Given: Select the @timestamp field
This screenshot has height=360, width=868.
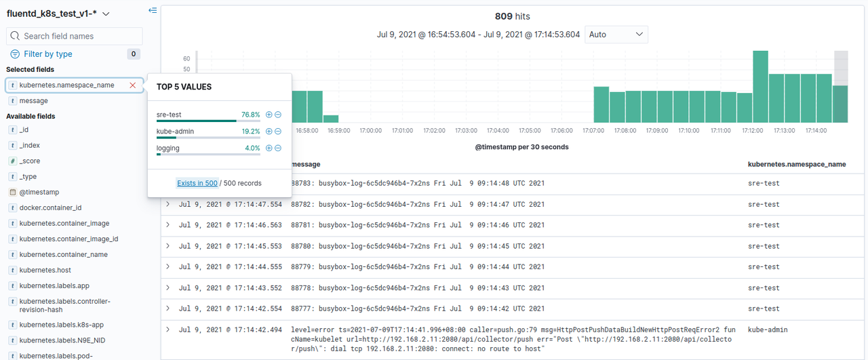Looking at the screenshot, I should pos(39,192).
